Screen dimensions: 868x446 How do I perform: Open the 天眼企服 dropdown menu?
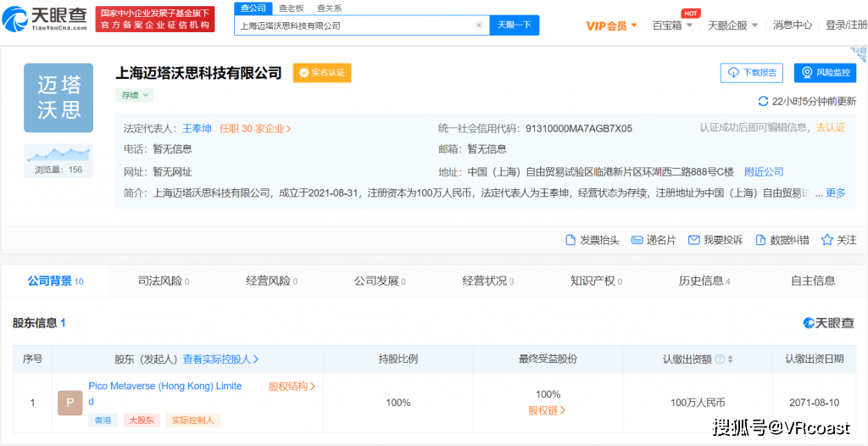pyautogui.click(x=732, y=25)
